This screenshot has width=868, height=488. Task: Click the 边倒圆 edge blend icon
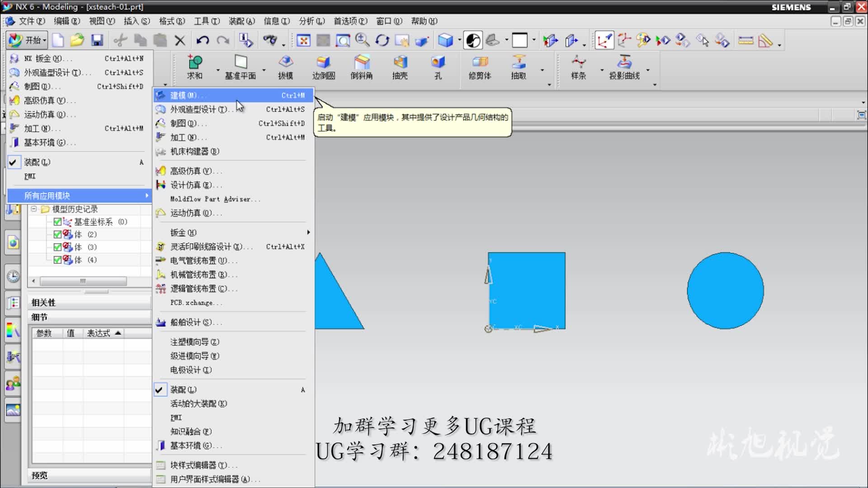(323, 62)
